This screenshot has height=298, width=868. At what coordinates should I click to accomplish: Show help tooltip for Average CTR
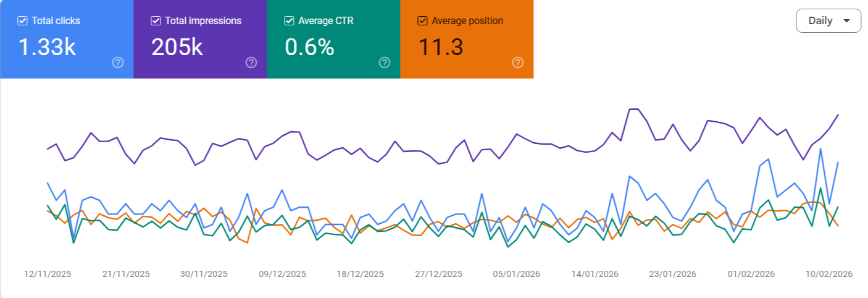coord(385,62)
